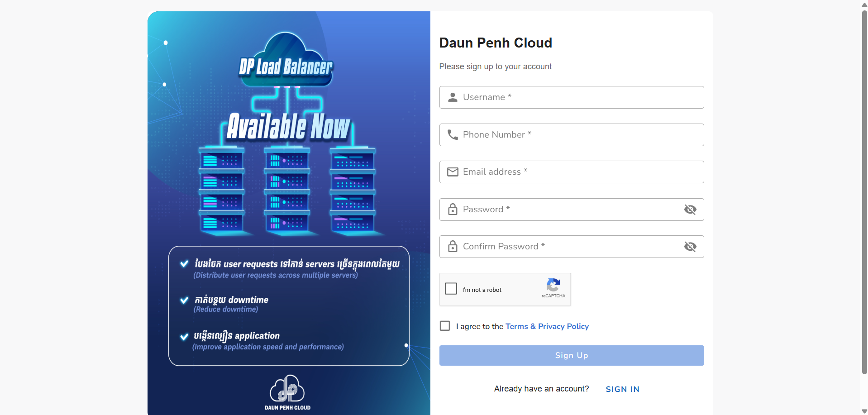Click the reCAPTCHA logo icon
The height and width of the screenshot is (415, 868).
click(553, 285)
